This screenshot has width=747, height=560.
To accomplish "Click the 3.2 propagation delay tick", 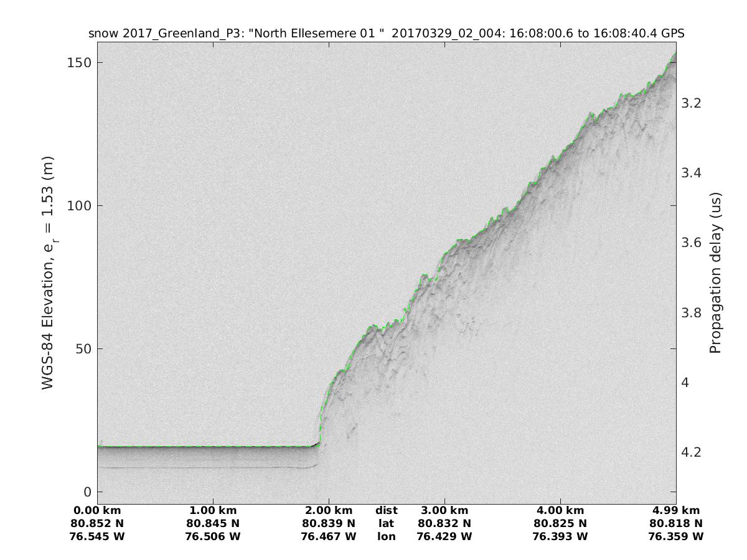I will coord(690,103).
